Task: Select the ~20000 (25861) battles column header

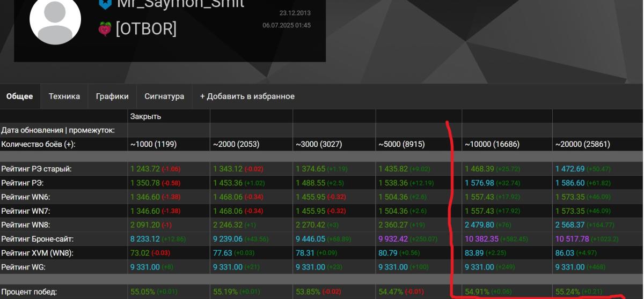Action: [x=582, y=144]
